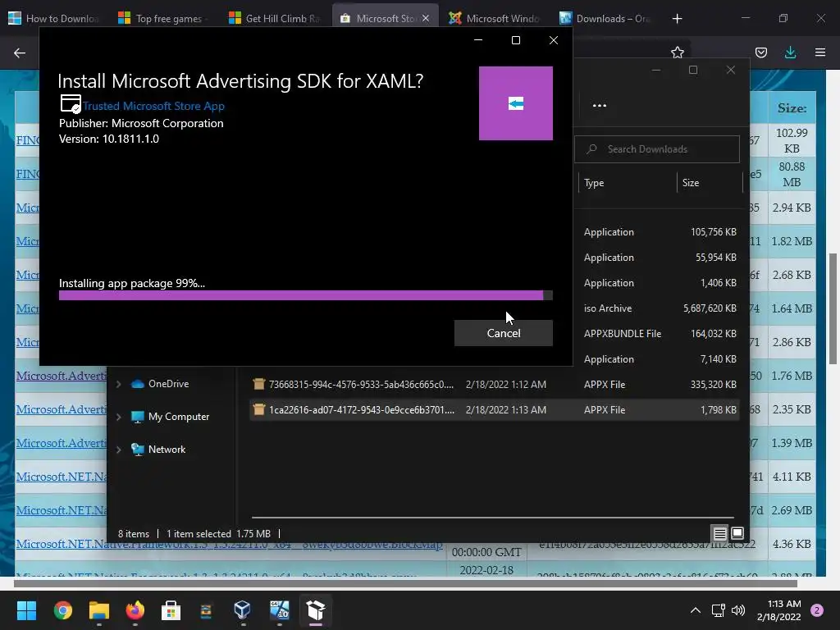Image resolution: width=840 pixels, height=630 pixels.
Task: Open the three-dots menu in File Explorer
Action: click(599, 106)
